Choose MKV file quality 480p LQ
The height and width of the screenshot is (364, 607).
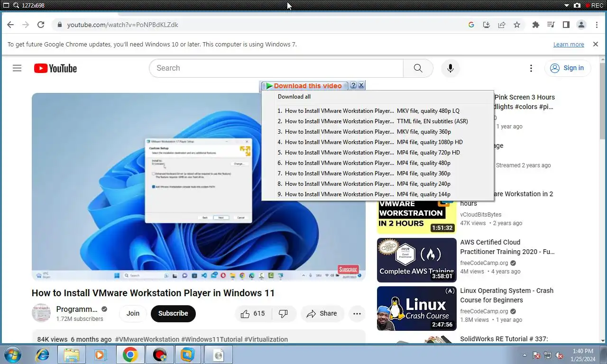tap(378, 111)
